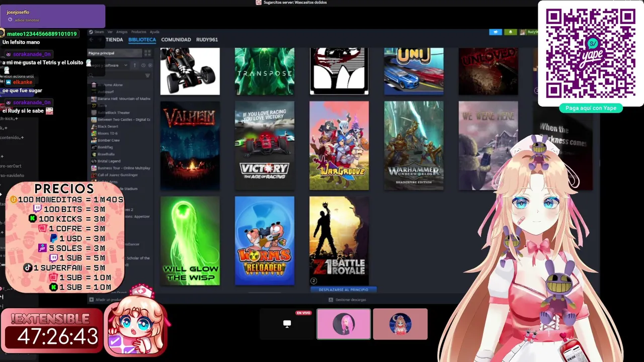The width and height of the screenshot is (644, 362).
Task: Open Warhammer Underworlds Shadespire Edition cover
Action: 414,146
